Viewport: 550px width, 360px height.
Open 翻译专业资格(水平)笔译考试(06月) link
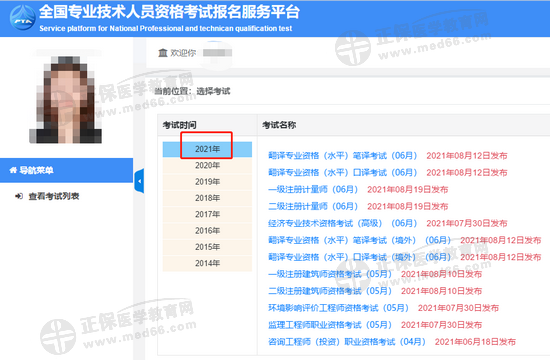343,156
